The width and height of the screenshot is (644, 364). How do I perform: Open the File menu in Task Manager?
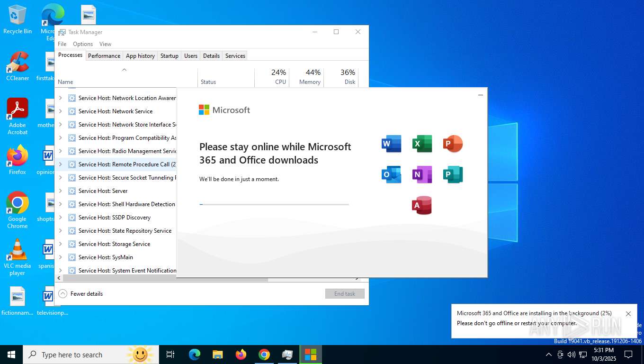pyautogui.click(x=62, y=44)
